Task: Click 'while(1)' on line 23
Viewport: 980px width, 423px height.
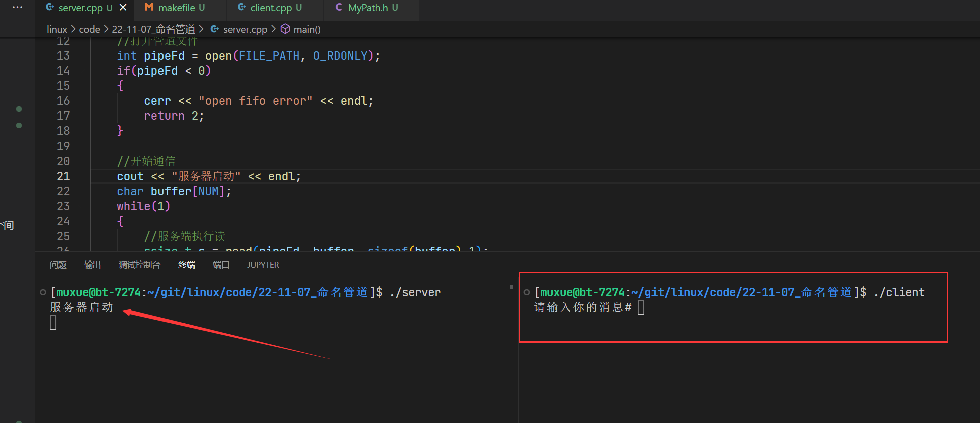Action: (143, 206)
